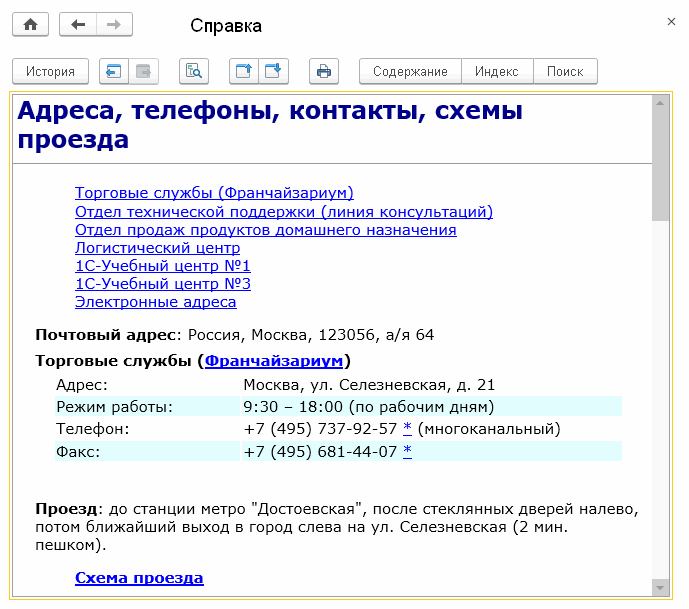Select the page title Адреса, телефоны, контакты
The image size is (689, 609).
pos(270,125)
